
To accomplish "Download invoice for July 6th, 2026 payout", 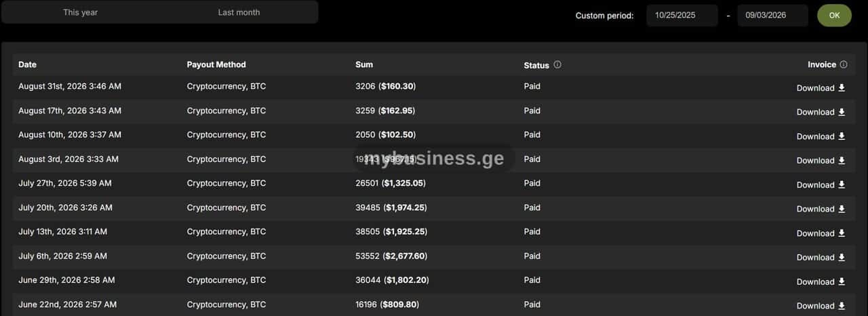I will tap(821, 258).
